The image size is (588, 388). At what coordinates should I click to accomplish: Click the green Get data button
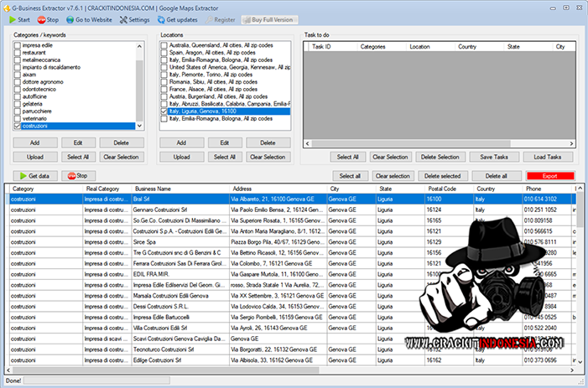coord(34,176)
